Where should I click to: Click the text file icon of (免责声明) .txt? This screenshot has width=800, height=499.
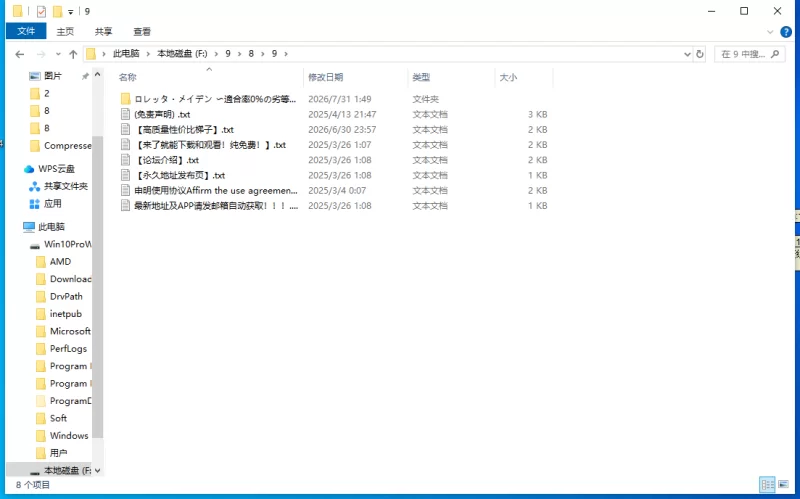126,114
